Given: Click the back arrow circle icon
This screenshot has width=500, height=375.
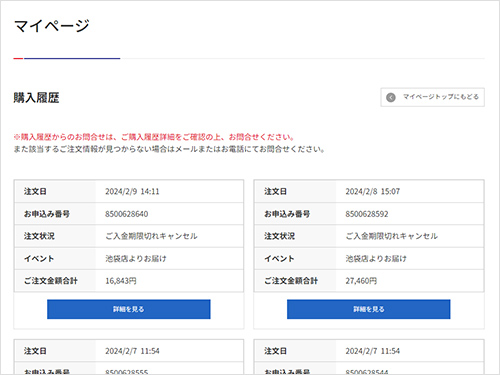Looking at the screenshot, I should pos(391,97).
